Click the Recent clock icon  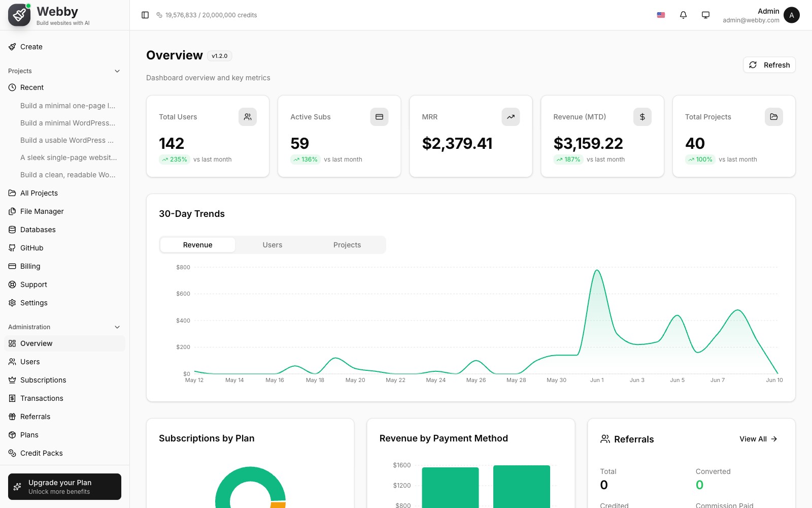[x=12, y=87]
